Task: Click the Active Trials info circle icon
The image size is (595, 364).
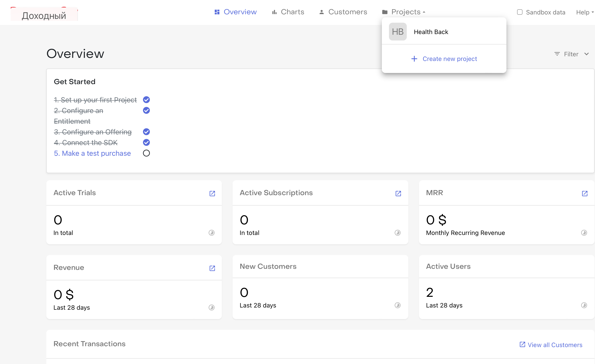Action: 212,233
